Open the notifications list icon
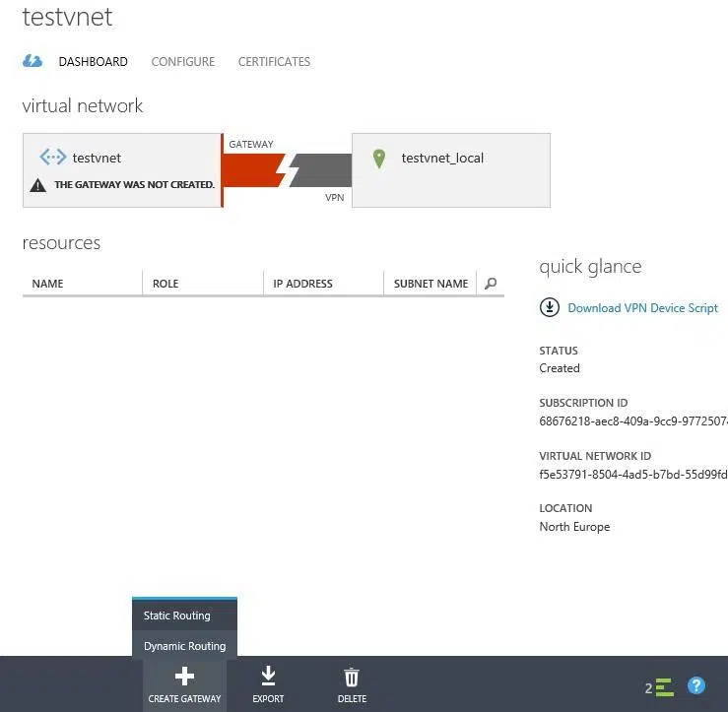The width and height of the screenshot is (728, 712). click(x=663, y=687)
